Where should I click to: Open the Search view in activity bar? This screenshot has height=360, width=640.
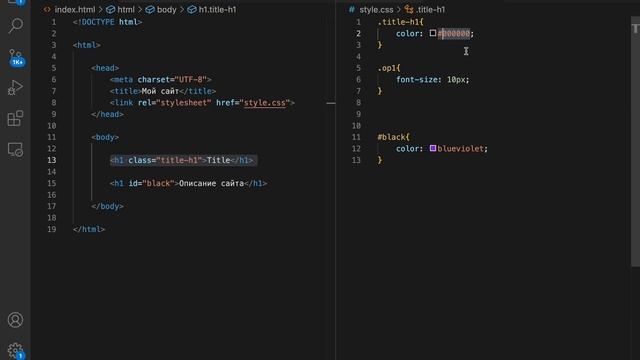[16, 25]
